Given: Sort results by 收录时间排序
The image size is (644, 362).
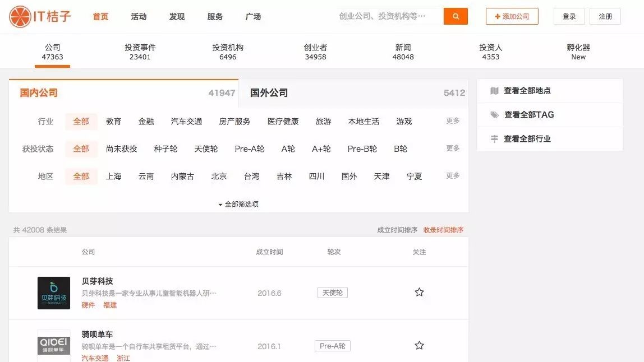Looking at the screenshot, I should click(443, 230).
